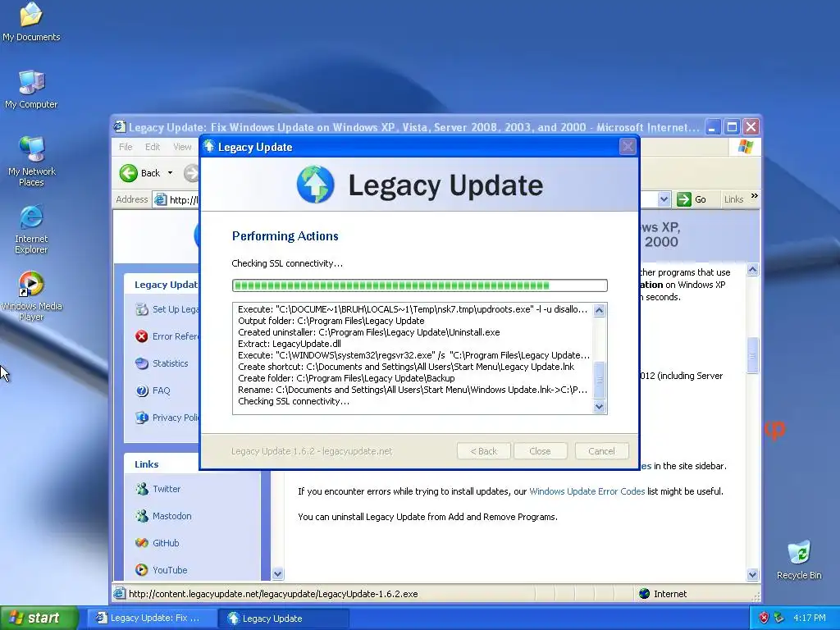The width and height of the screenshot is (840, 630).
Task: Click the network connection tray icon
Action: pyautogui.click(x=779, y=618)
